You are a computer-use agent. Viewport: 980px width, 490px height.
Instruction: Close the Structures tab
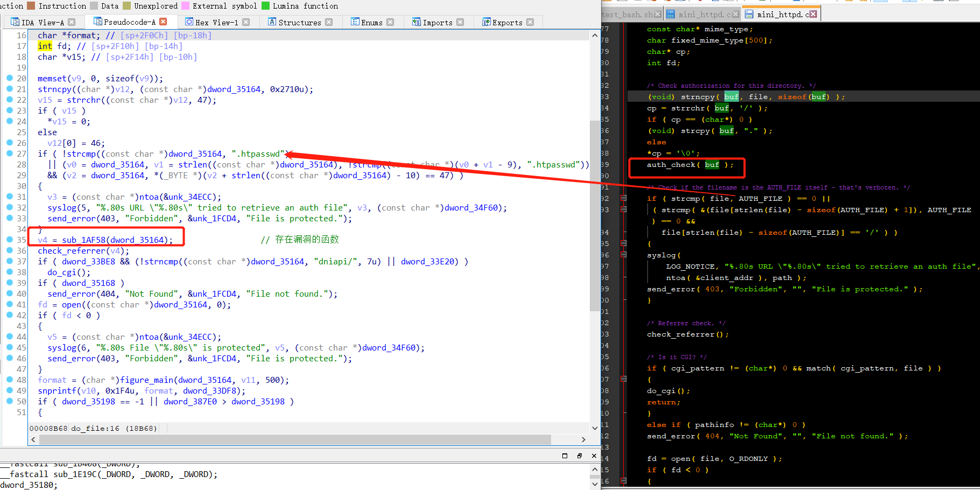pos(329,22)
